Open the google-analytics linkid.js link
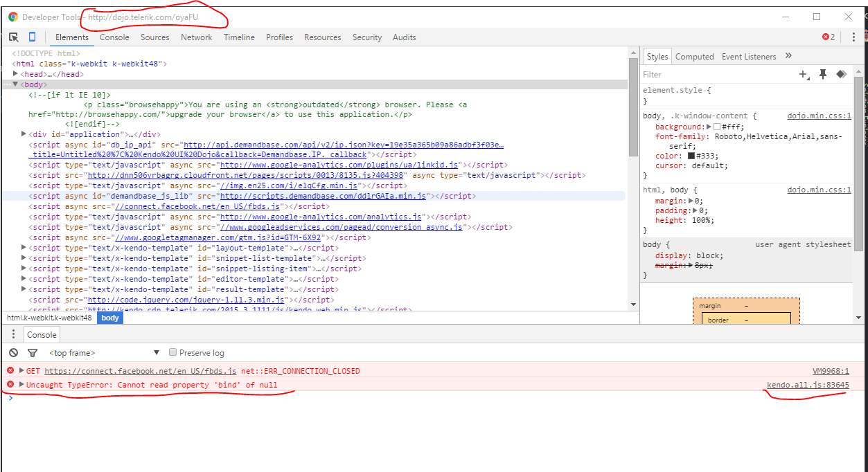This screenshot has height=472, width=868. click(339, 165)
